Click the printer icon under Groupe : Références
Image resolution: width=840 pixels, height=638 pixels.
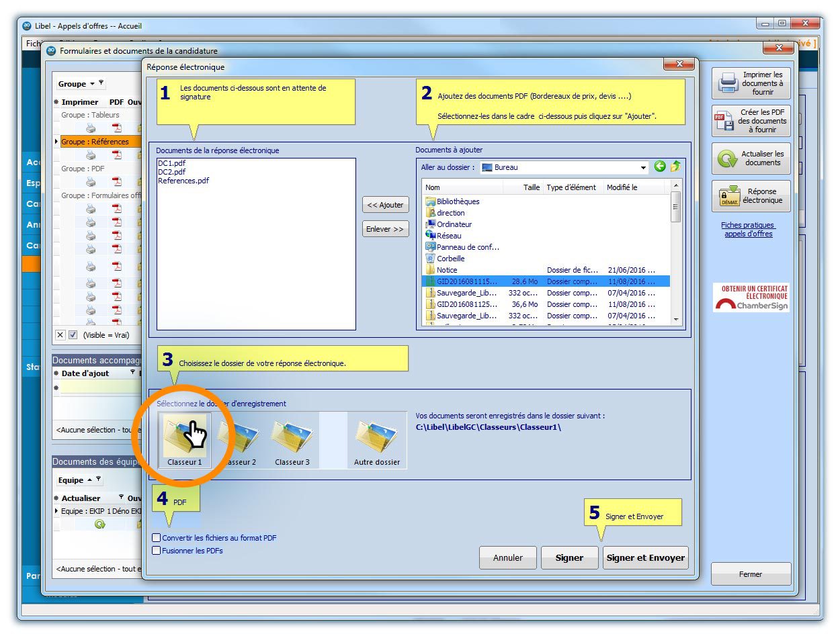coord(90,155)
